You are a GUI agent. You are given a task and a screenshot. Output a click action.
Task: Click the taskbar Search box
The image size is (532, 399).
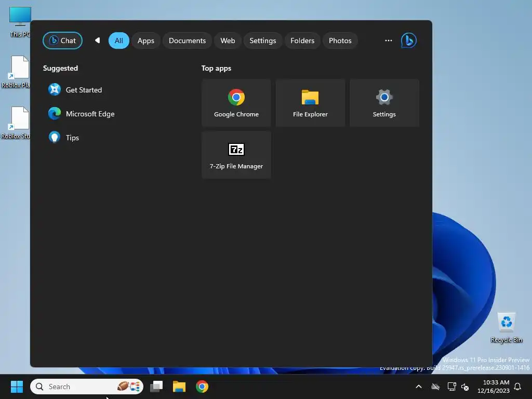click(87, 387)
